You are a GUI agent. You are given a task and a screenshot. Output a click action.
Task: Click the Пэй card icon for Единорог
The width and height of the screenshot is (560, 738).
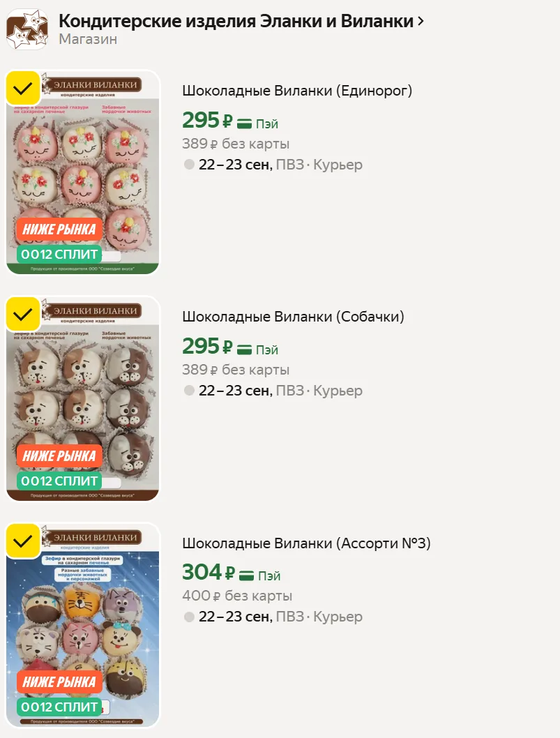244,123
